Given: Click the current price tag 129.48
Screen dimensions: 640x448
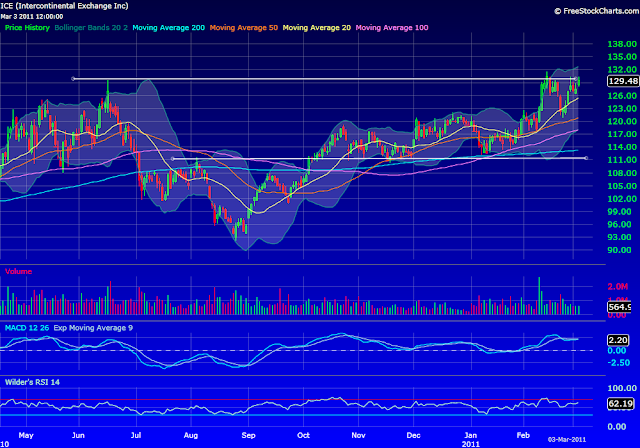Looking at the screenshot, I should click(x=623, y=81).
